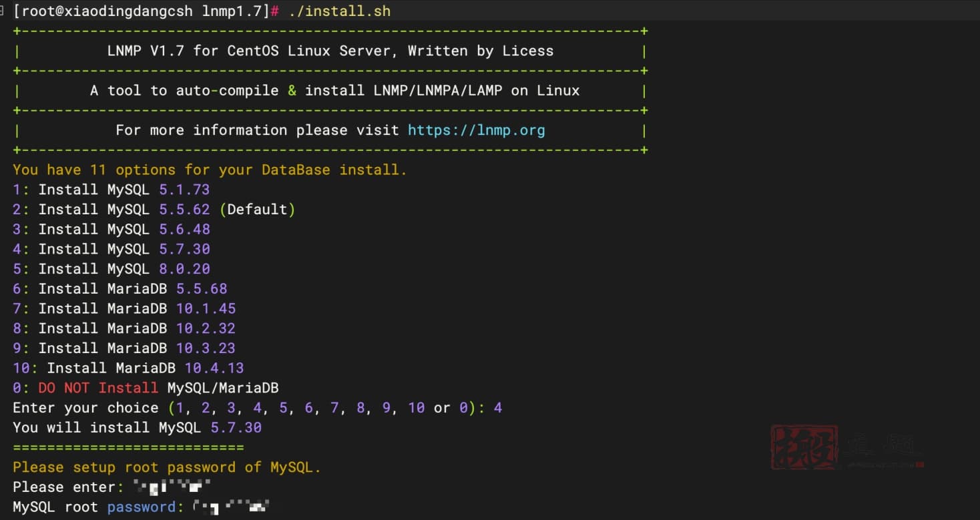Screen dimensions: 980x520
Task: Click the 'You will install MySQL 5.7.30' line
Action: pyautogui.click(x=137, y=427)
